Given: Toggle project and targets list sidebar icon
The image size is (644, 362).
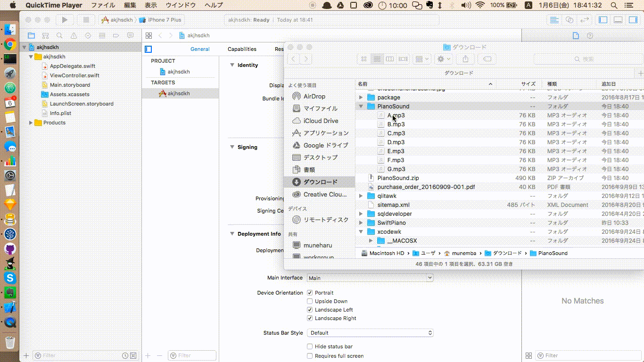Looking at the screenshot, I should (149, 49).
